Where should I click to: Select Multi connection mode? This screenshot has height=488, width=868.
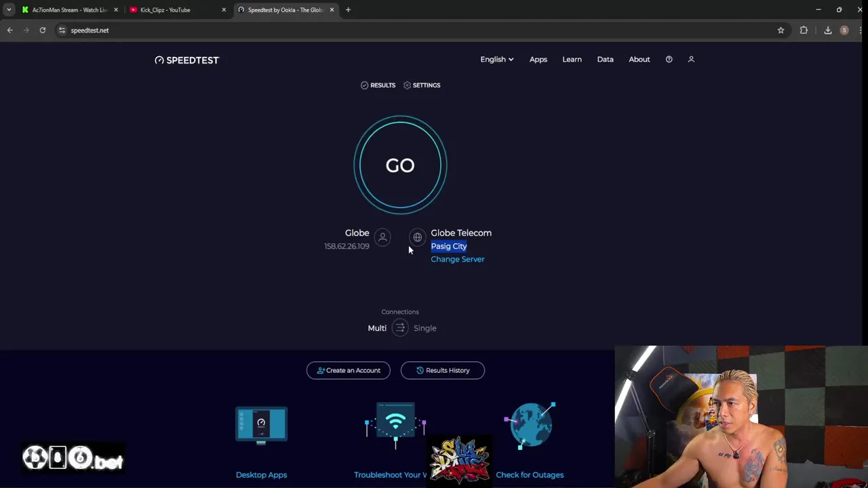coord(377,328)
